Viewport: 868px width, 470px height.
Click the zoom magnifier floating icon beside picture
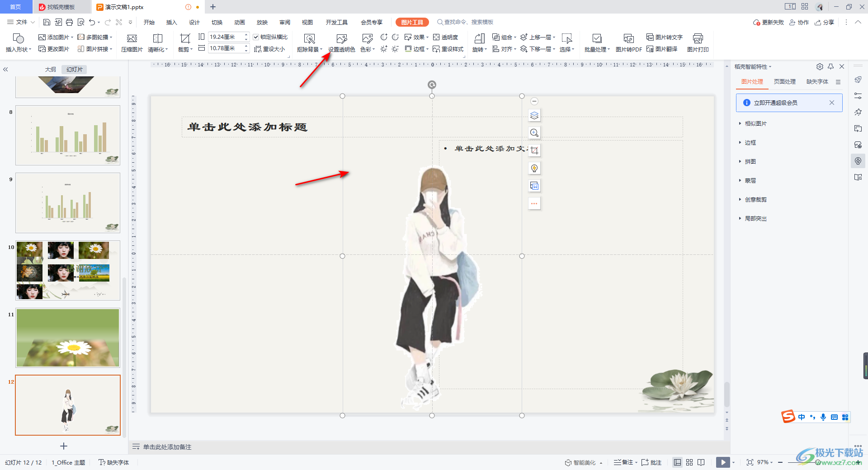pyautogui.click(x=534, y=133)
